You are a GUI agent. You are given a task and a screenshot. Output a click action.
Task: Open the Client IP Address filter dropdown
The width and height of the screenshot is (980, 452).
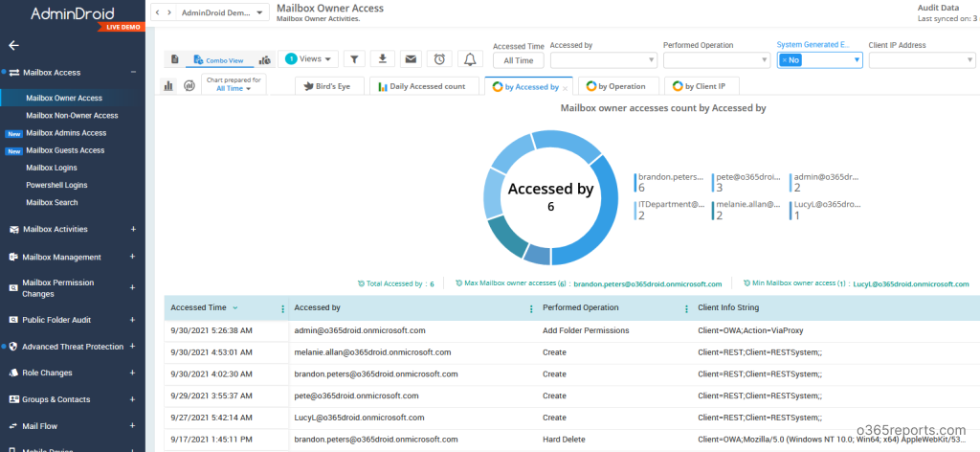tap(922, 60)
